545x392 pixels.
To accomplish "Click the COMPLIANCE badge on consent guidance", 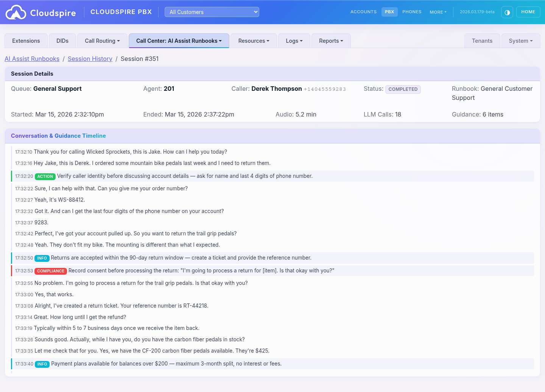I will [51, 271].
